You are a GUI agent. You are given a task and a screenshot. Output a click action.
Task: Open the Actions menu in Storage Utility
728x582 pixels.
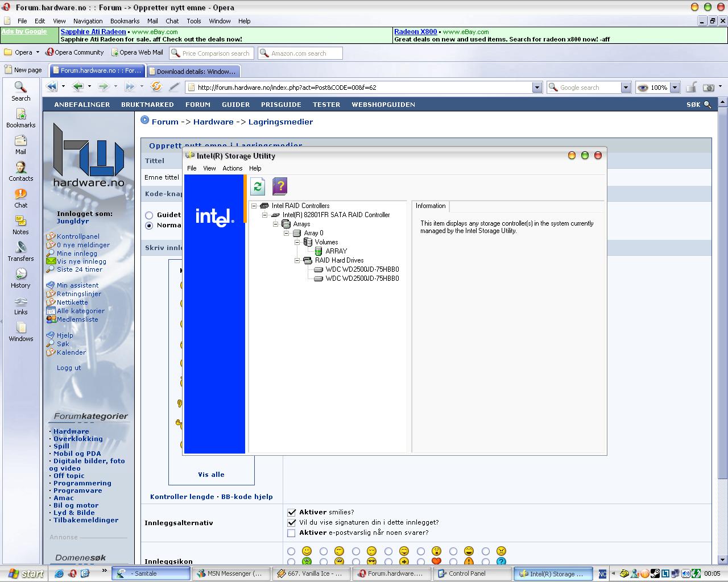[232, 168]
